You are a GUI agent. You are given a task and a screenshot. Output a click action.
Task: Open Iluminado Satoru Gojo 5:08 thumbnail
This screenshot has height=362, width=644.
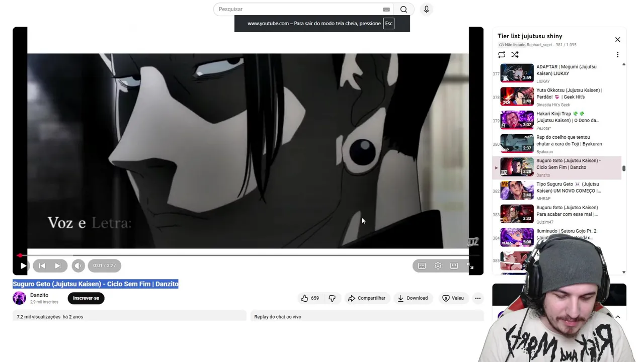pyautogui.click(x=517, y=237)
